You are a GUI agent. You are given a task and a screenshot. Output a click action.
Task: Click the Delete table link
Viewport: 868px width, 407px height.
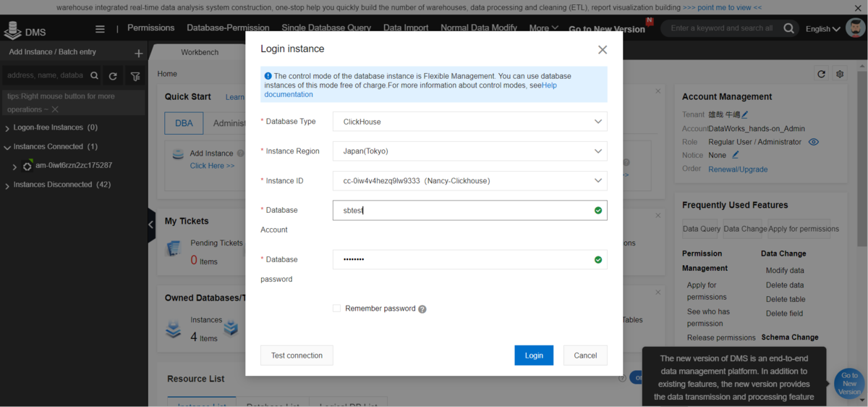coord(786,299)
